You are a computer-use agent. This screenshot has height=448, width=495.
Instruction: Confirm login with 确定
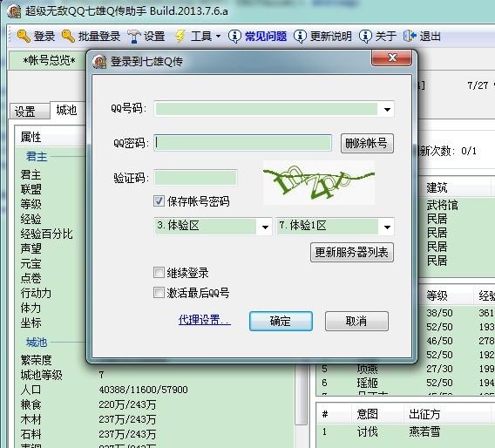coord(281,321)
